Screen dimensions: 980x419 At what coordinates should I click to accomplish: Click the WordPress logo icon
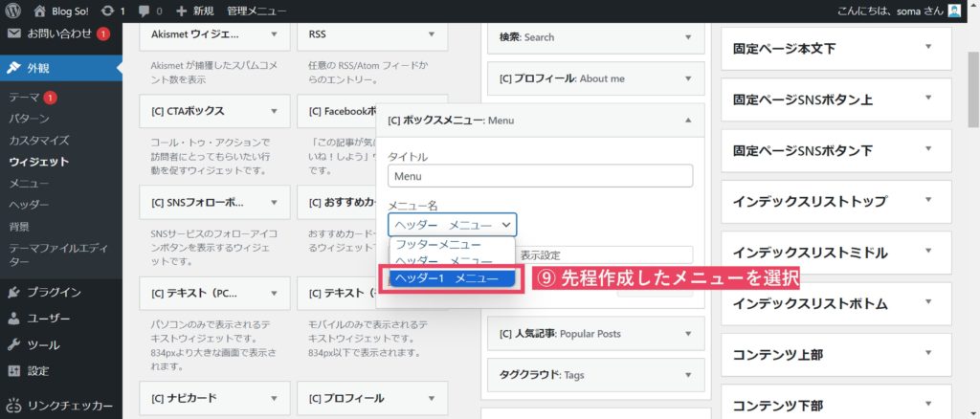pos(14,11)
